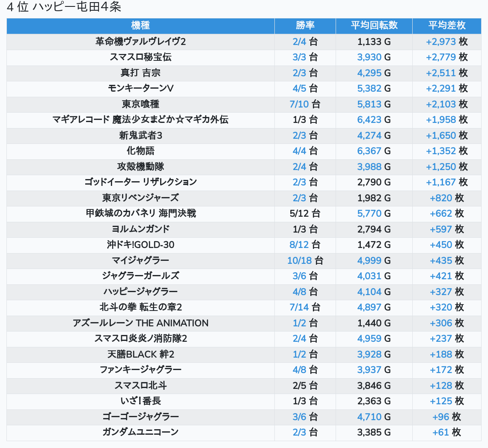Click +320 枚 for 北斗の拳 転生の章2

click(x=446, y=307)
